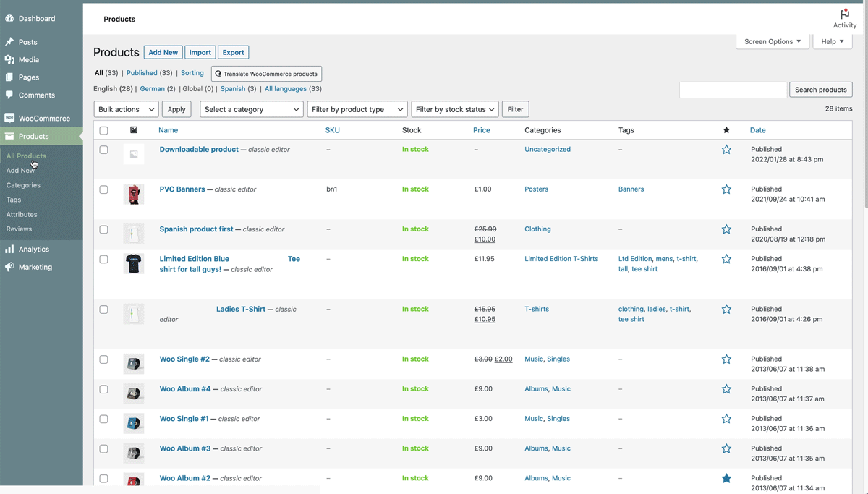Screen dimensions: 868x494
Task: Click the Posts pin icon in the sidebar
Action: (9, 42)
